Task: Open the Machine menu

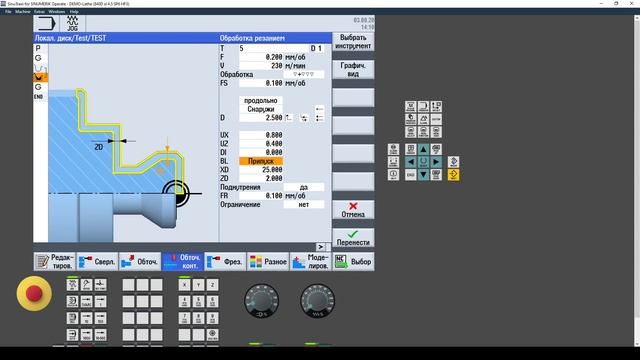Action: [x=23, y=11]
